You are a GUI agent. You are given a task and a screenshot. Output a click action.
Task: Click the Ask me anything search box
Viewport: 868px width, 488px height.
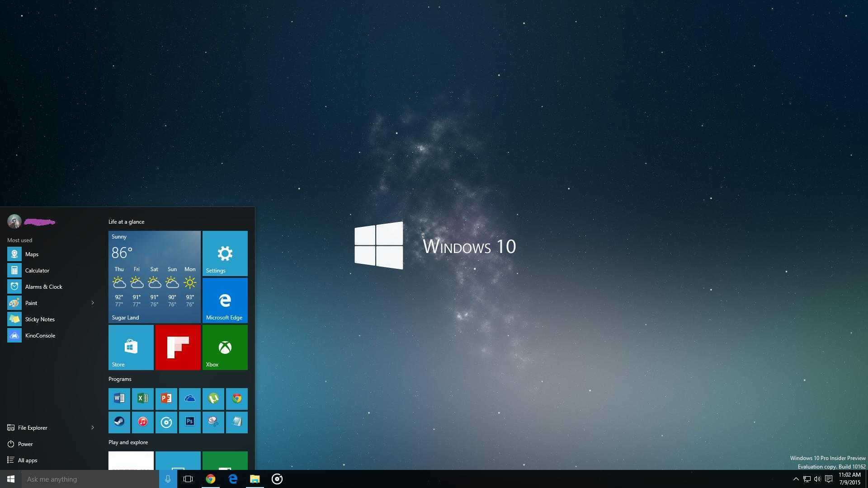(x=90, y=479)
